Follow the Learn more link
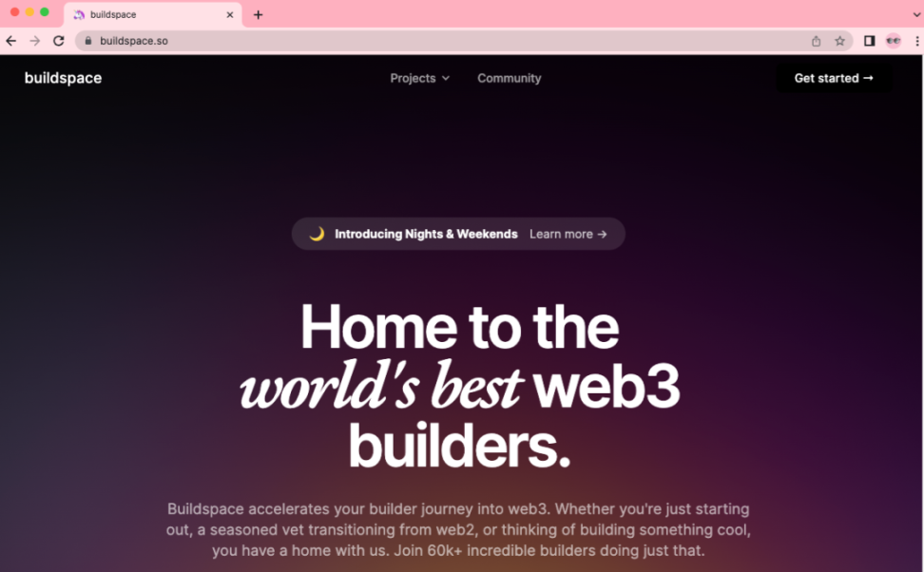This screenshot has width=924, height=572. [568, 234]
